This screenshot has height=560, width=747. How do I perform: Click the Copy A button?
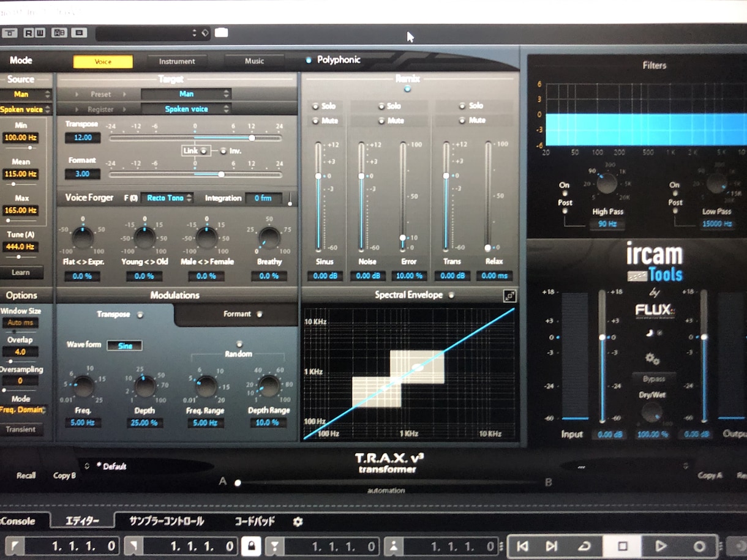(x=710, y=476)
